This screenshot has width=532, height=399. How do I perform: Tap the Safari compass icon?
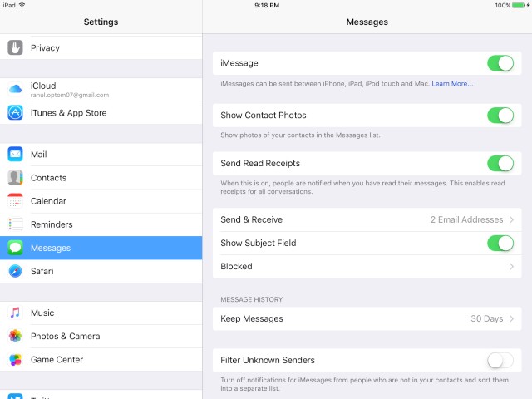pyautogui.click(x=15, y=271)
